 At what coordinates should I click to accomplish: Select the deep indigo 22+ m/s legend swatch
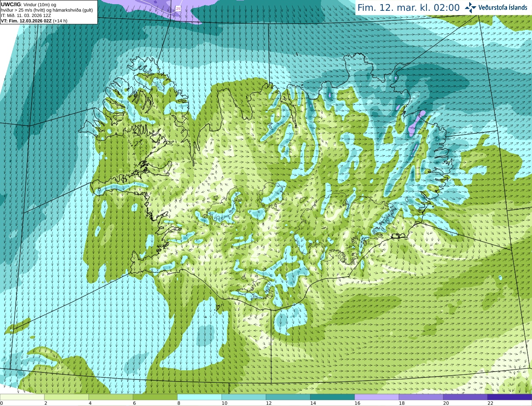[510, 397]
